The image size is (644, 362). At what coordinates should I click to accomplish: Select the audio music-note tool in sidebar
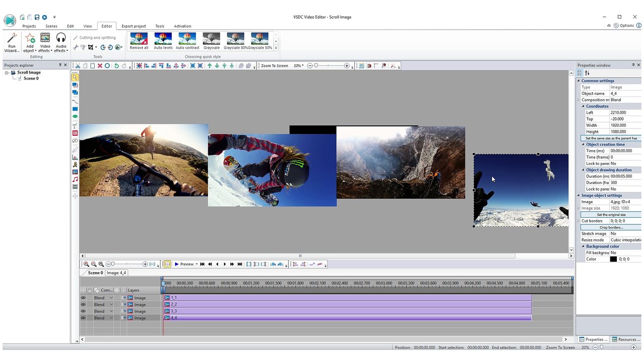tap(75, 179)
